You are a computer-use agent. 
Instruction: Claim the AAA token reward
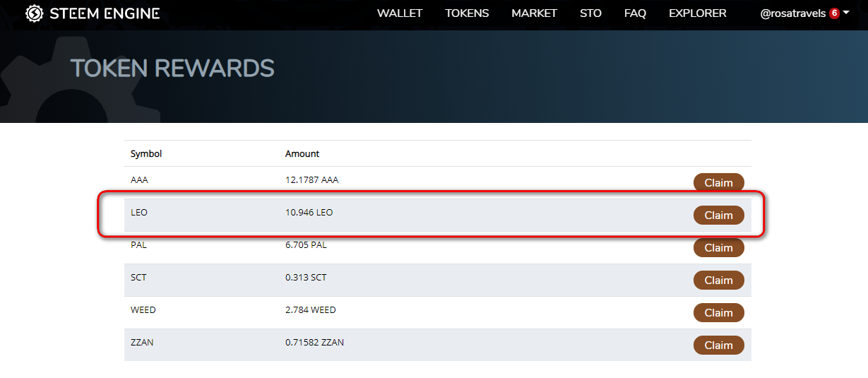(719, 182)
